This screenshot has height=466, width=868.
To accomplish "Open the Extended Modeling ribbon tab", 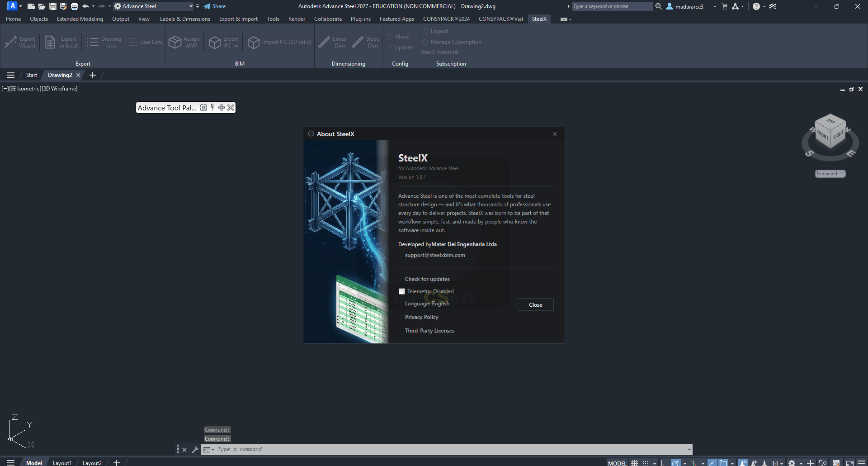I will point(80,19).
